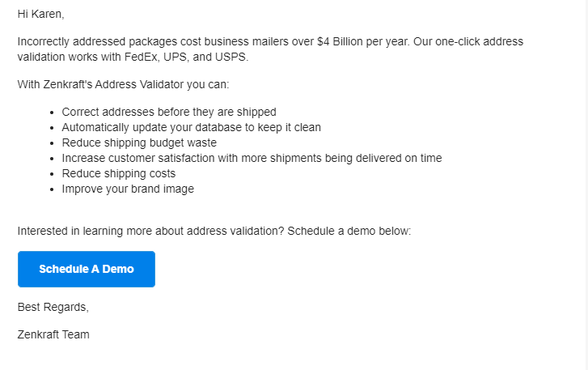Click the "Hi Karen," greeting line

point(41,15)
